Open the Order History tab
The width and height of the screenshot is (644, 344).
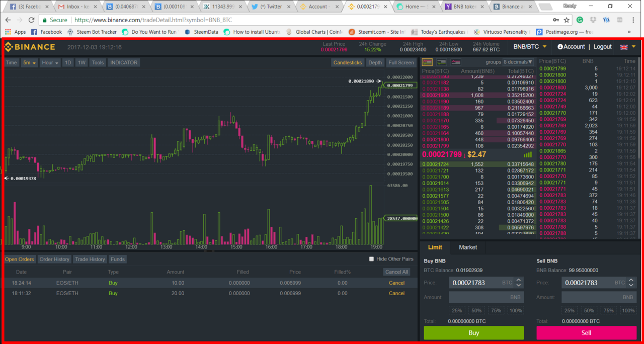[x=54, y=259]
